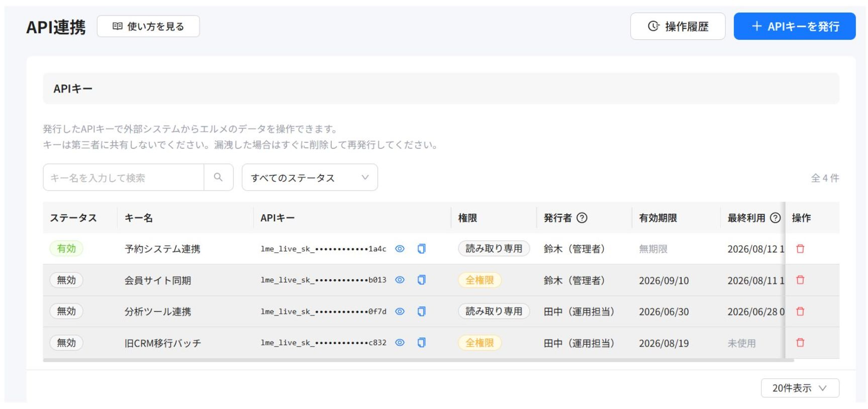Click 読み取り専用 badge for 分析ツール連携

(x=494, y=311)
